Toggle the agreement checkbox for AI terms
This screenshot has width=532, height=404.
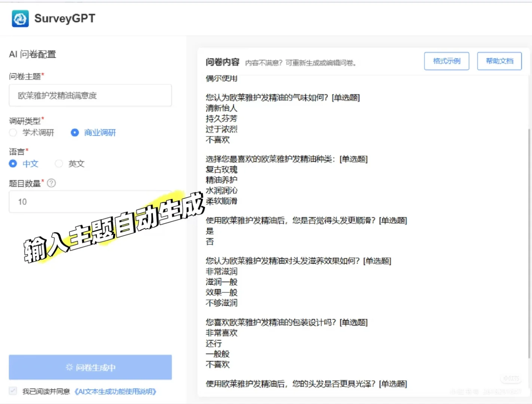pos(13,391)
